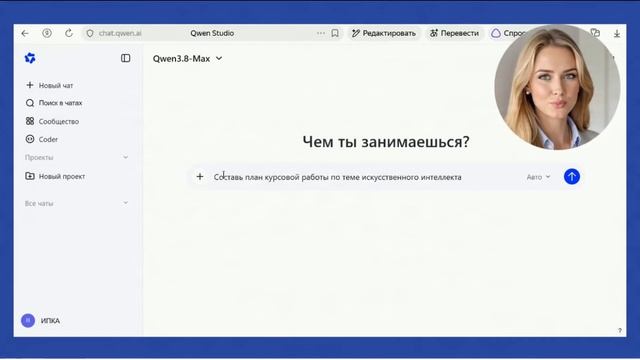Open the Авто mode dropdown

(538, 177)
